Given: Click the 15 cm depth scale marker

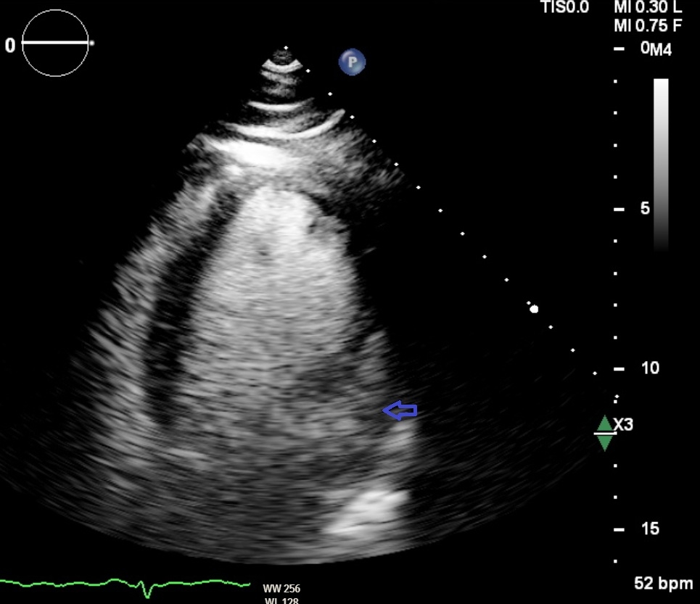Looking at the screenshot, I should tap(650, 529).
